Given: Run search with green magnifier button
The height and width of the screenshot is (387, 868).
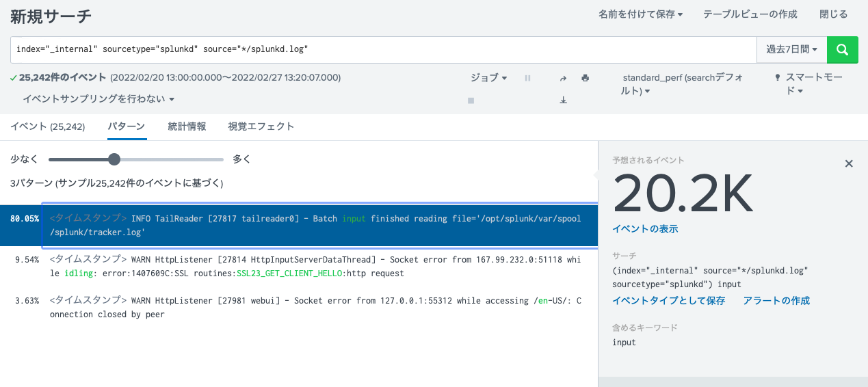Looking at the screenshot, I should pos(842,49).
